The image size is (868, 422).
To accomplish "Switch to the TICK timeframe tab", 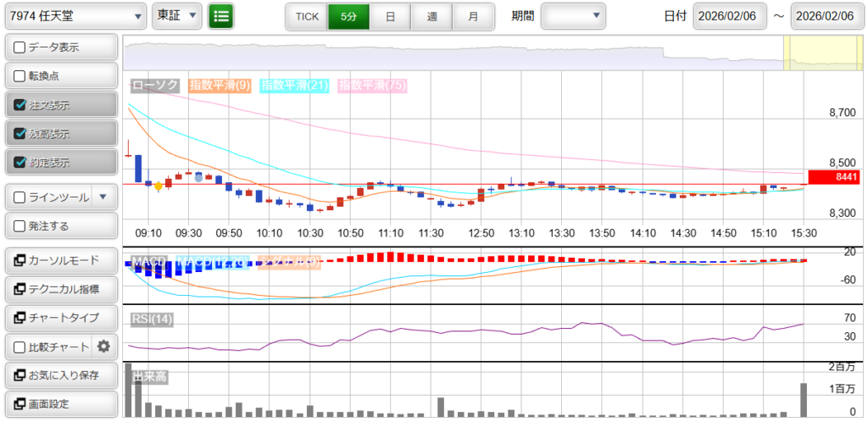I will 306,16.
